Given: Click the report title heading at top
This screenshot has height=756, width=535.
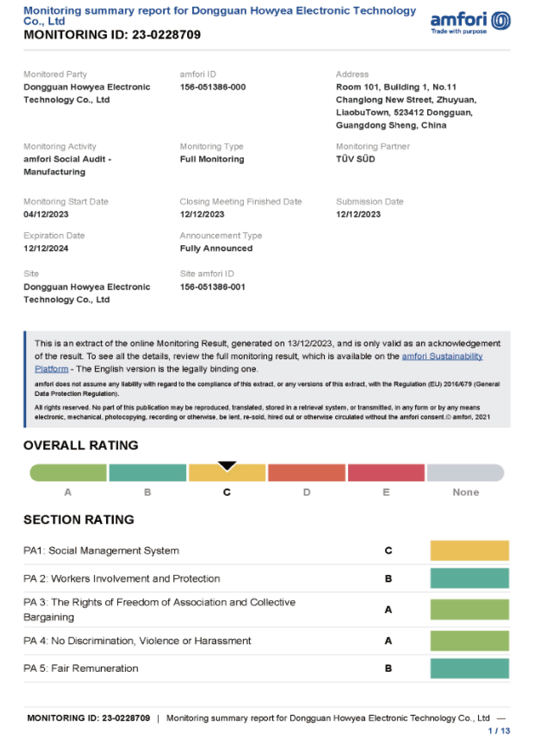Looking at the screenshot, I should [x=220, y=16].
